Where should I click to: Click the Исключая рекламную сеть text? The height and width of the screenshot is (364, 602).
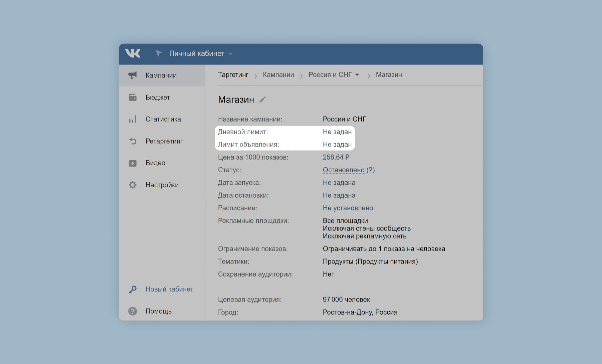click(364, 236)
